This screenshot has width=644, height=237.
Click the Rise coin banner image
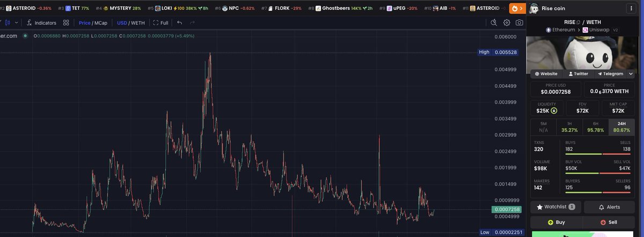582,53
